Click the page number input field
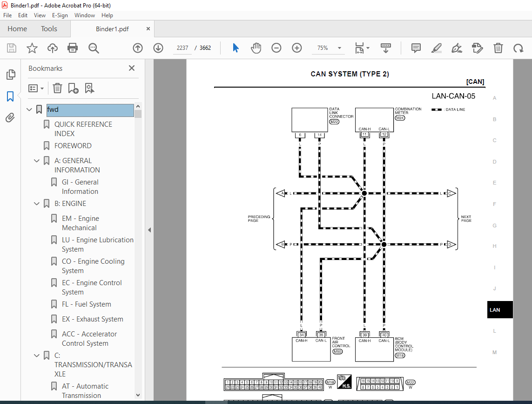Image resolution: width=532 pixels, height=404 pixels. coord(182,48)
